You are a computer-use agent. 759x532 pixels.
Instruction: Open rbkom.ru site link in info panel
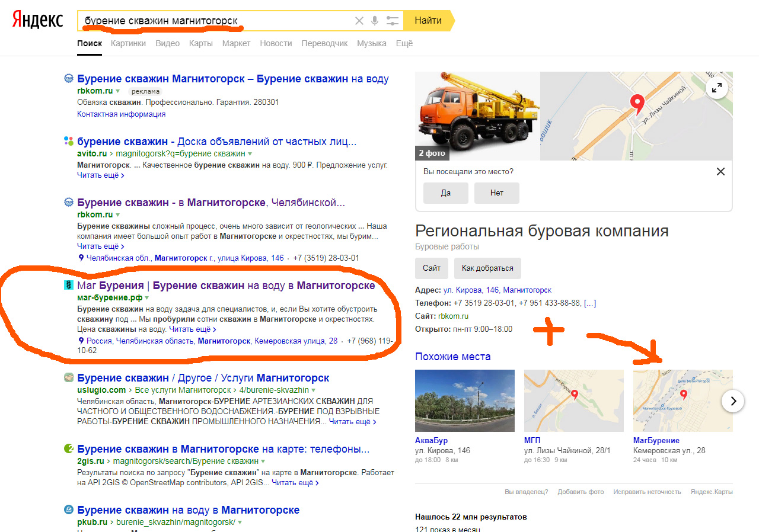click(x=452, y=316)
